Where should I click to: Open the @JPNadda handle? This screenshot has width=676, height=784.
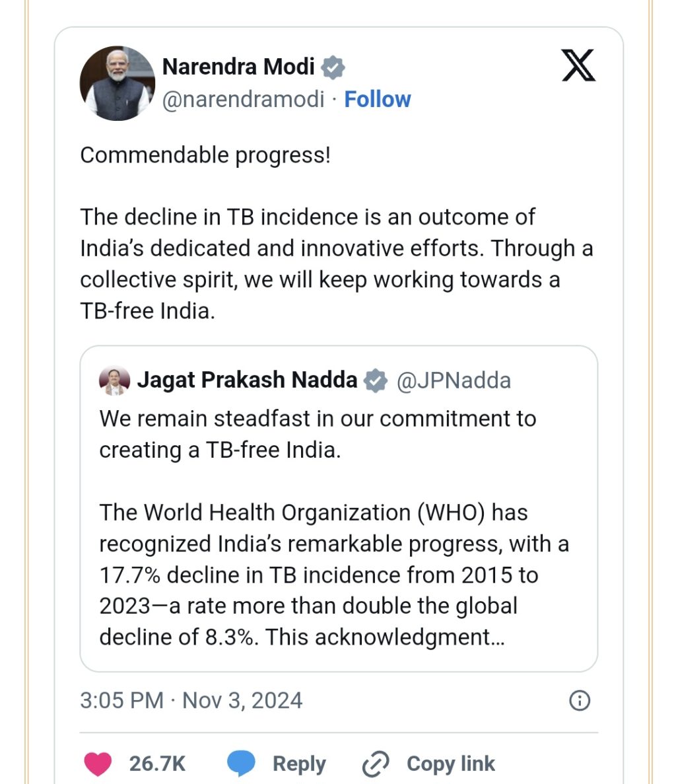(x=454, y=380)
